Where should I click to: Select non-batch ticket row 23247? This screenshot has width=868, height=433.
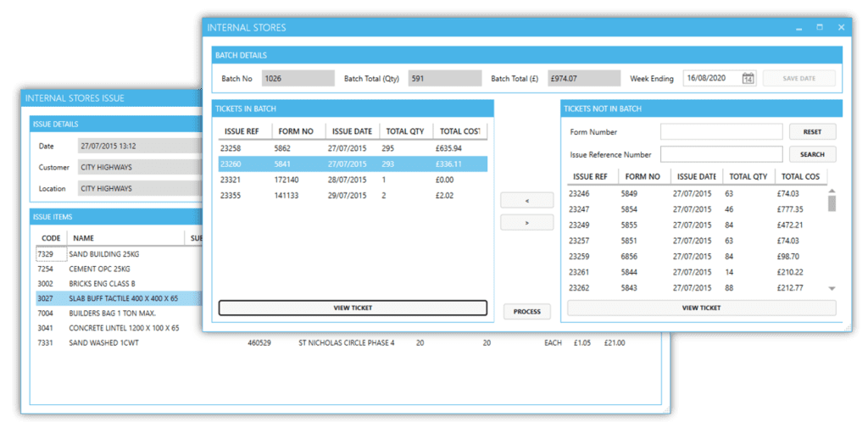coord(698,209)
